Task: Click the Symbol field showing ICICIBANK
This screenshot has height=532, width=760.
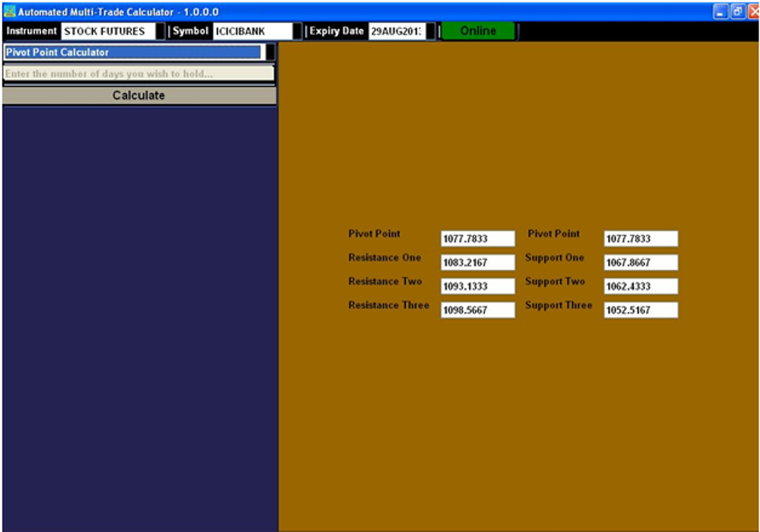Action: tap(253, 31)
